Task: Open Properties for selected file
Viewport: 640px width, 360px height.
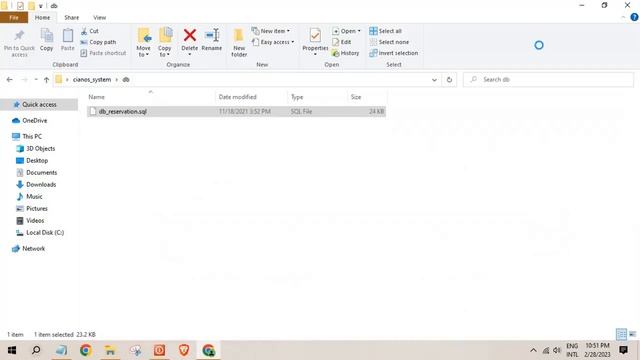Action: [315, 42]
